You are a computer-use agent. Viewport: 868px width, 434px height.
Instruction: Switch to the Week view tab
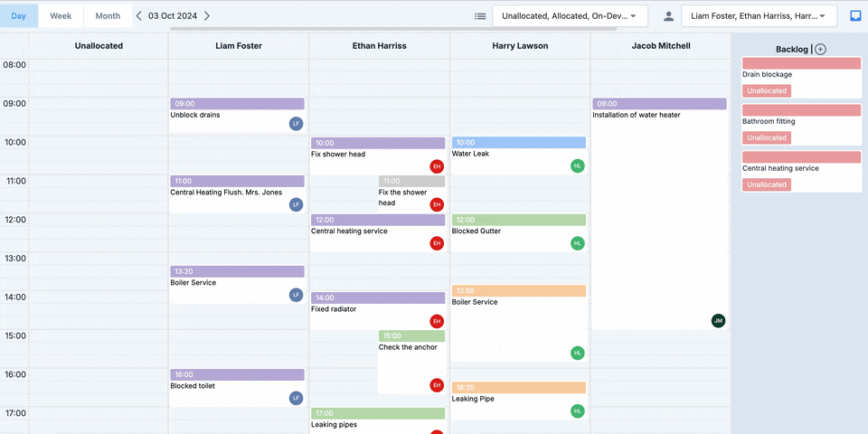tap(61, 16)
